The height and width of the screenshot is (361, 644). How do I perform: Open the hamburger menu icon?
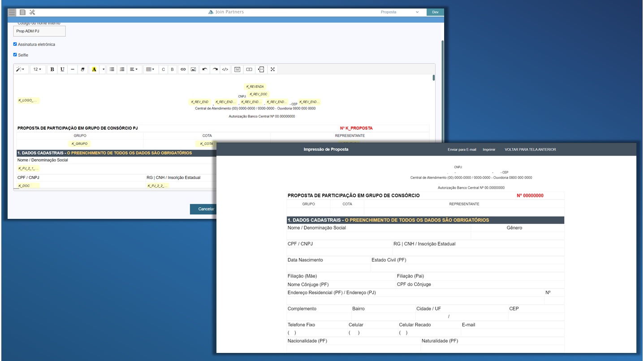[12, 12]
